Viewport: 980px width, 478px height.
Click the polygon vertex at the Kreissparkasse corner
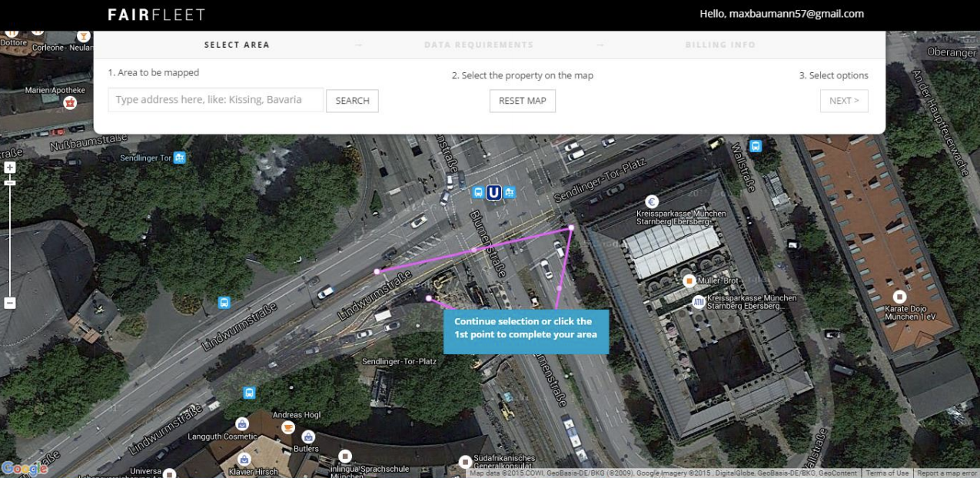[571, 227]
